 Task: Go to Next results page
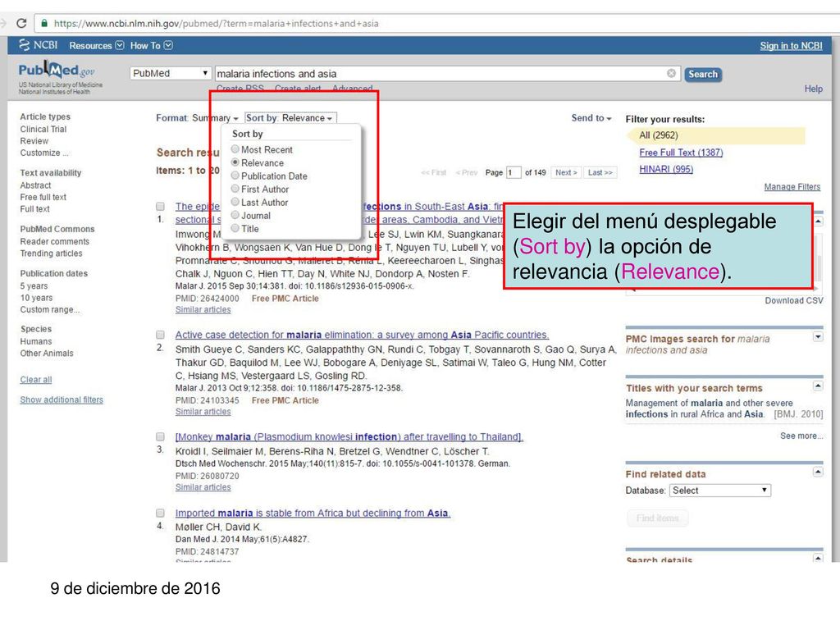[x=566, y=172]
